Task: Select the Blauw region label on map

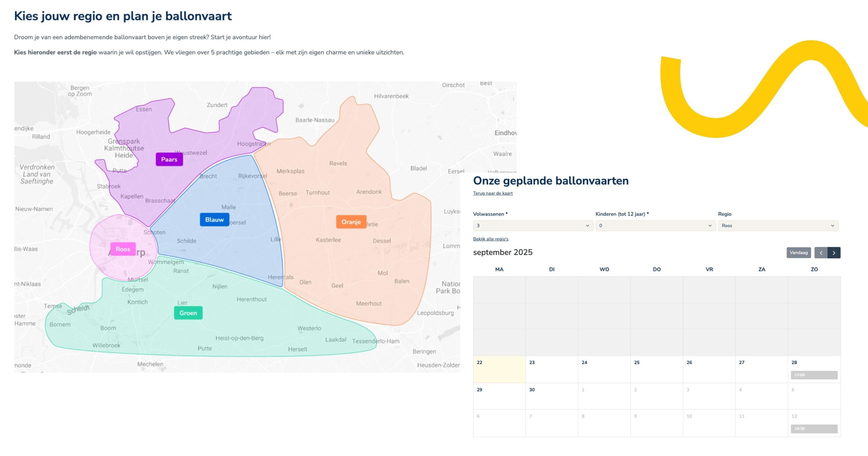Action: (x=214, y=220)
